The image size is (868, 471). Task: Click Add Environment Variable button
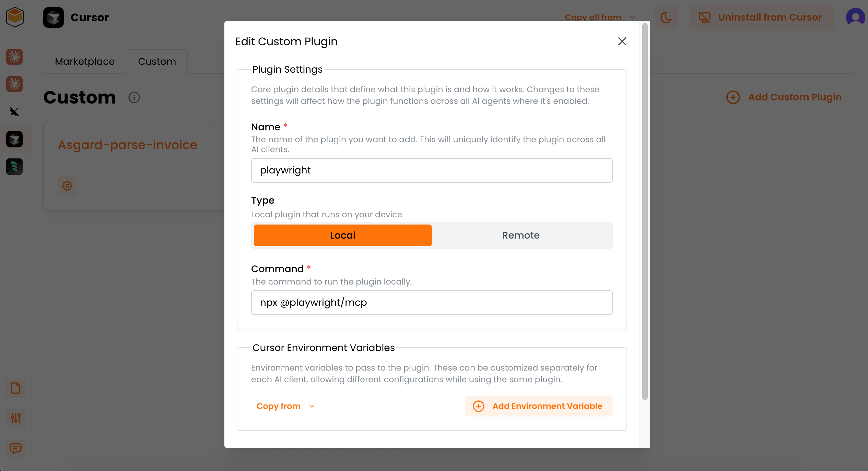(x=538, y=406)
